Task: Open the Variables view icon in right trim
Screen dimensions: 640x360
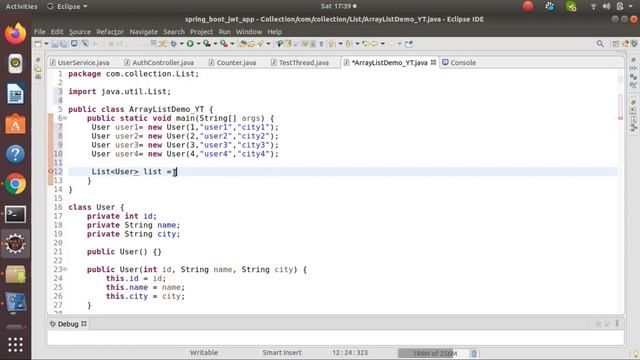Action: (633, 68)
